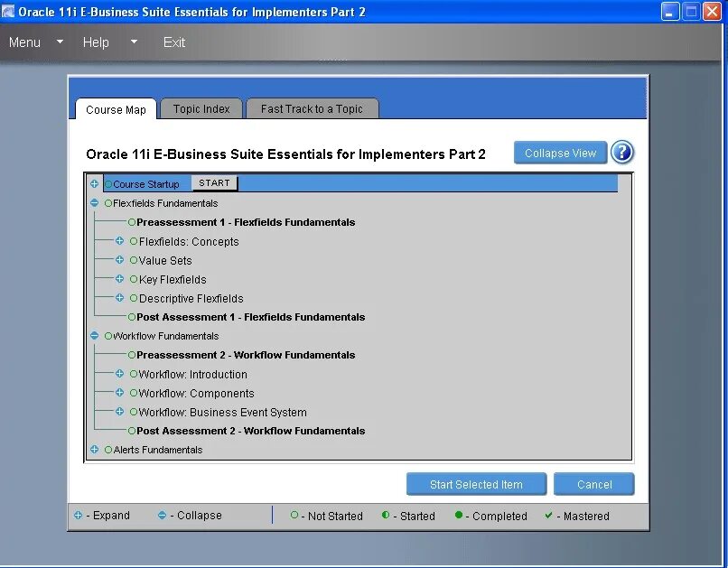
Task: Click status circle beside Workflow: Business Event System
Action: [x=134, y=412]
